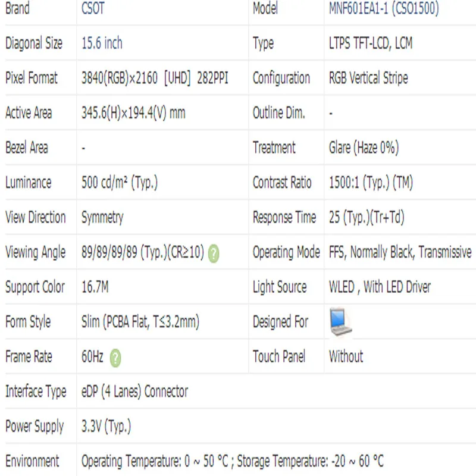Viewport: 476px width, 476px height.
Task: Click the Light Source label
Action: coord(280,287)
